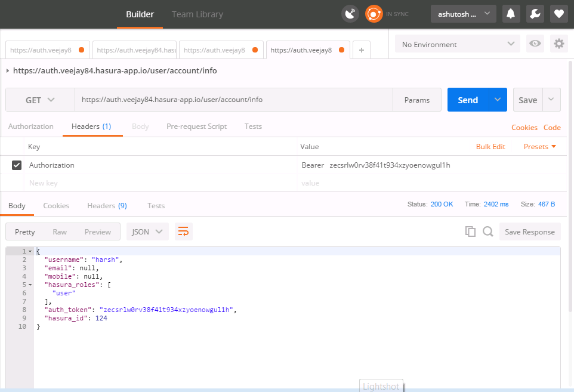Click the empty header value field
574x392 pixels.
(x=432, y=183)
